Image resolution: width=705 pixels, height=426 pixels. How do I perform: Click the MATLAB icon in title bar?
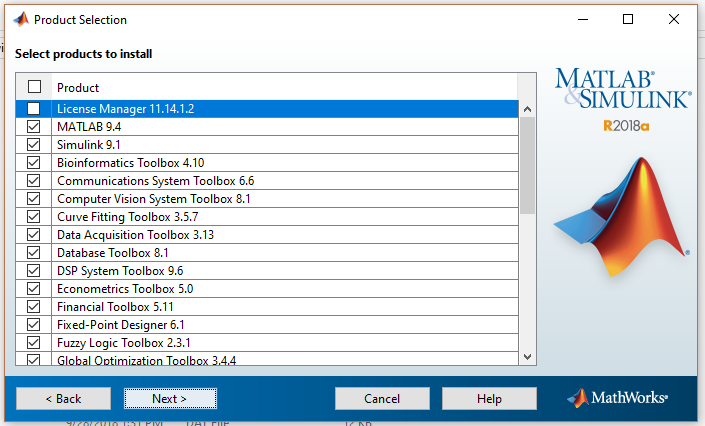pos(21,19)
